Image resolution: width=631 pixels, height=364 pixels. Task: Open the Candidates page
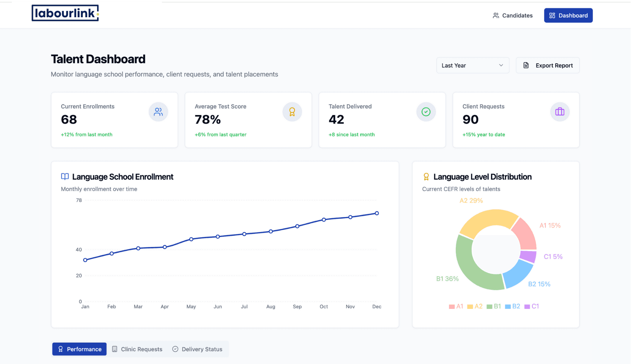click(512, 15)
